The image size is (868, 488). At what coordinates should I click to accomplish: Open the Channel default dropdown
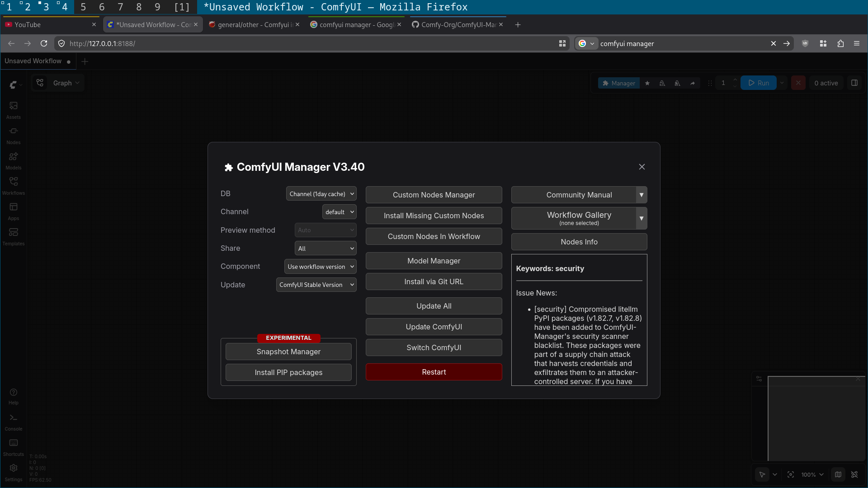click(340, 212)
